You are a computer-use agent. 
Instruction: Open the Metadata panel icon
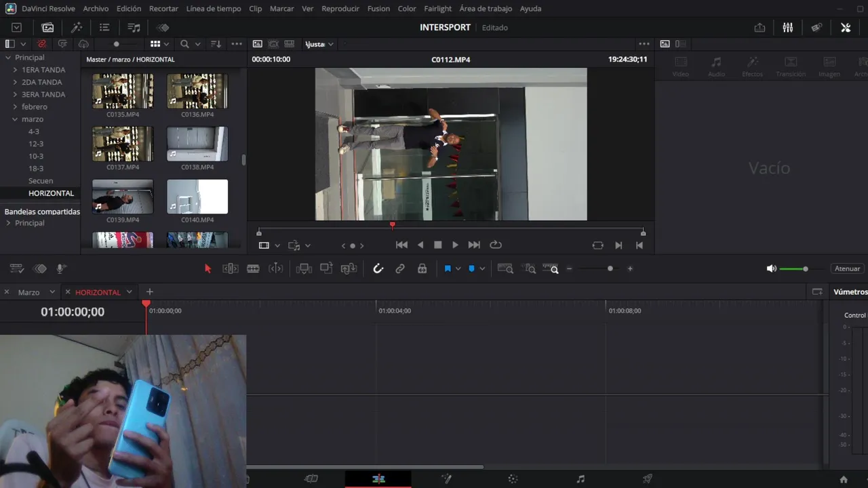pos(817,28)
